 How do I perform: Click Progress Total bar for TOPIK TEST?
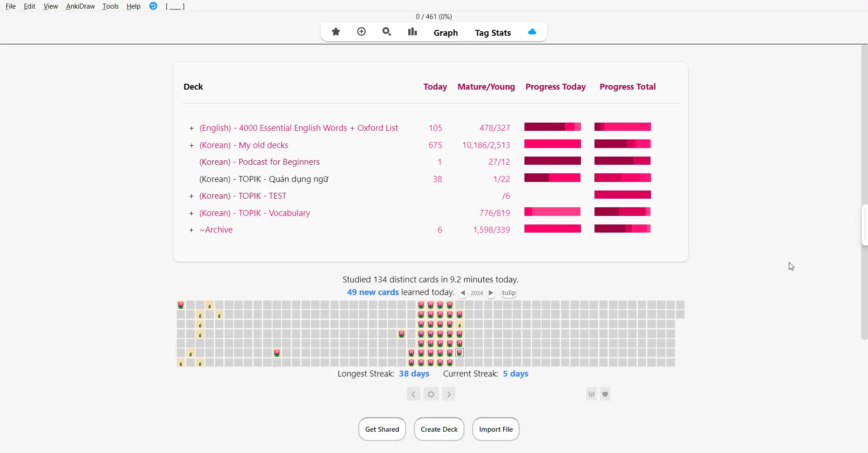[623, 195]
